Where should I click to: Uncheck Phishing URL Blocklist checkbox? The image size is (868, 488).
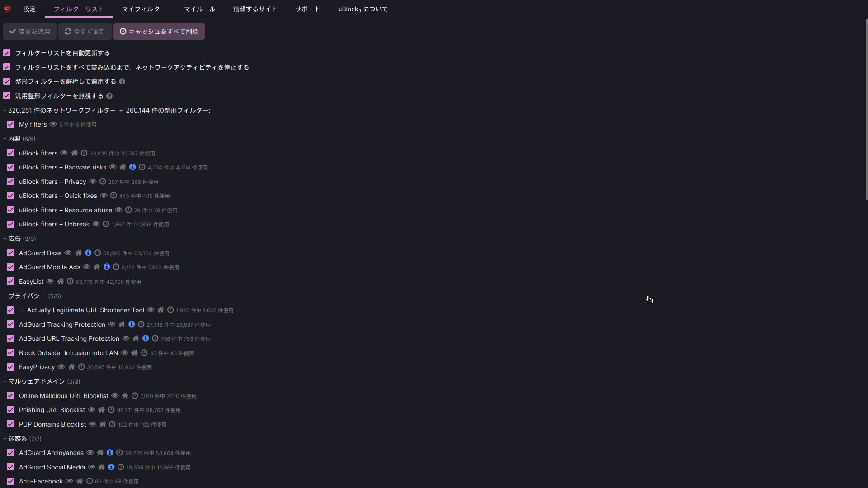pos(10,410)
